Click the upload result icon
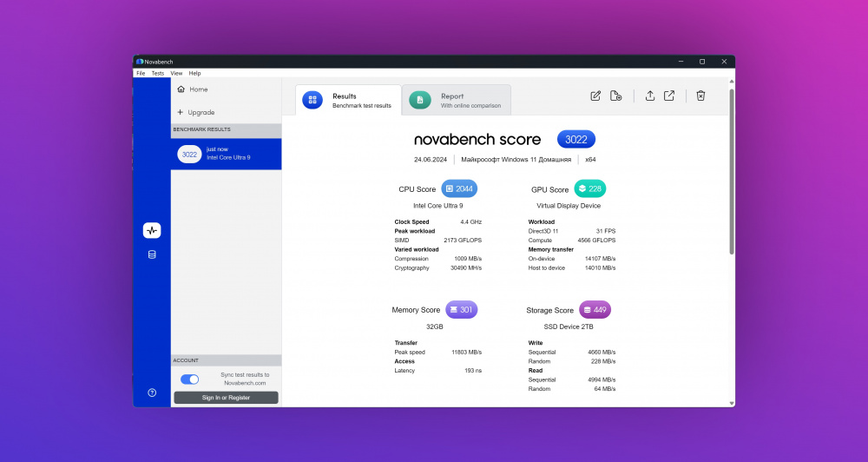The height and width of the screenshot is (462, 868). pos(650,96)
